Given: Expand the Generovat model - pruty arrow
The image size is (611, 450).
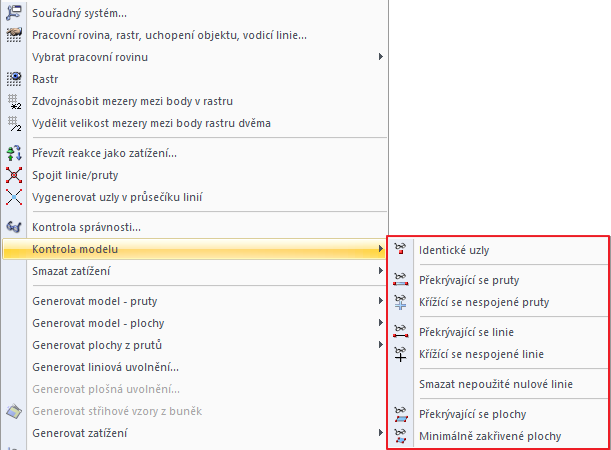Looking at the screenshot, I should point(380,301).
